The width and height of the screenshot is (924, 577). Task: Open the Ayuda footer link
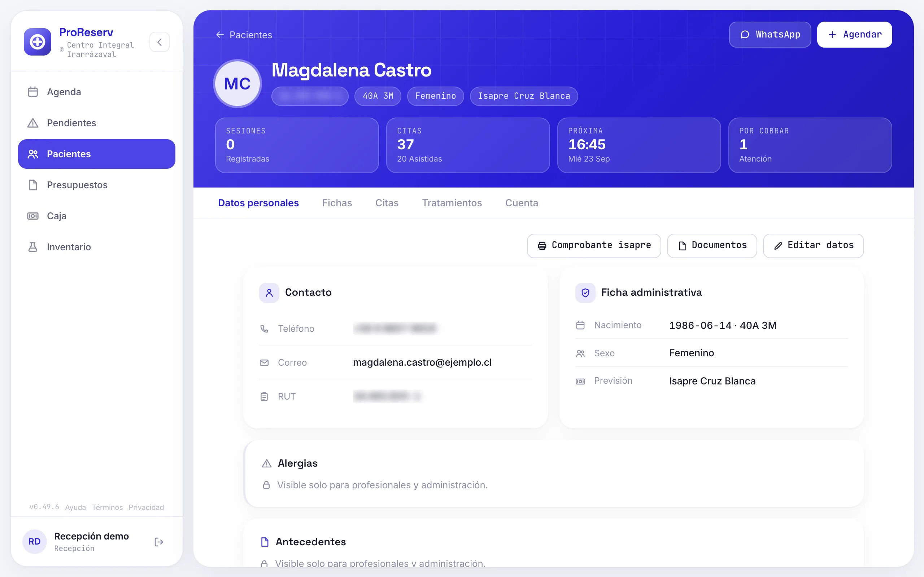click(75, 507)
